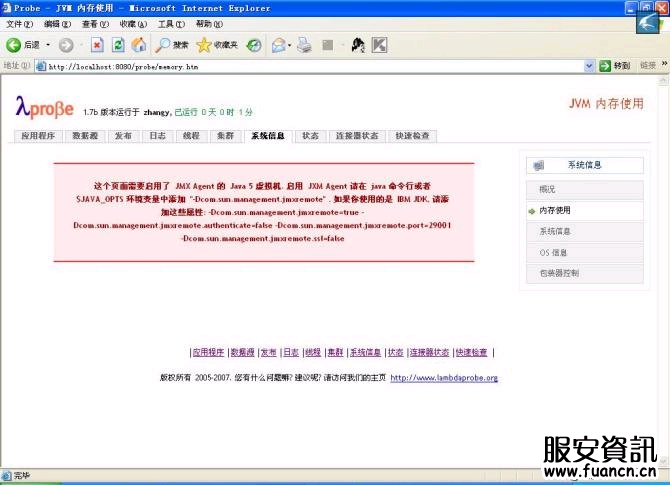Click the footer 连接器状态 link
This screenshot has width=670, height=485.
[429, 352]
